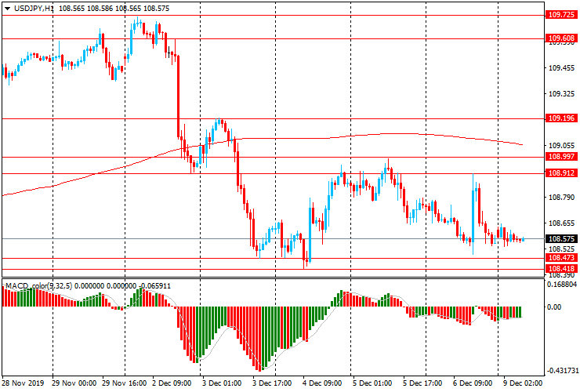The height and width of the screenshot is (392, 580).
Task: Select the OHLC values 108.565 108.586 108.565 108.575
Action: 114,8
